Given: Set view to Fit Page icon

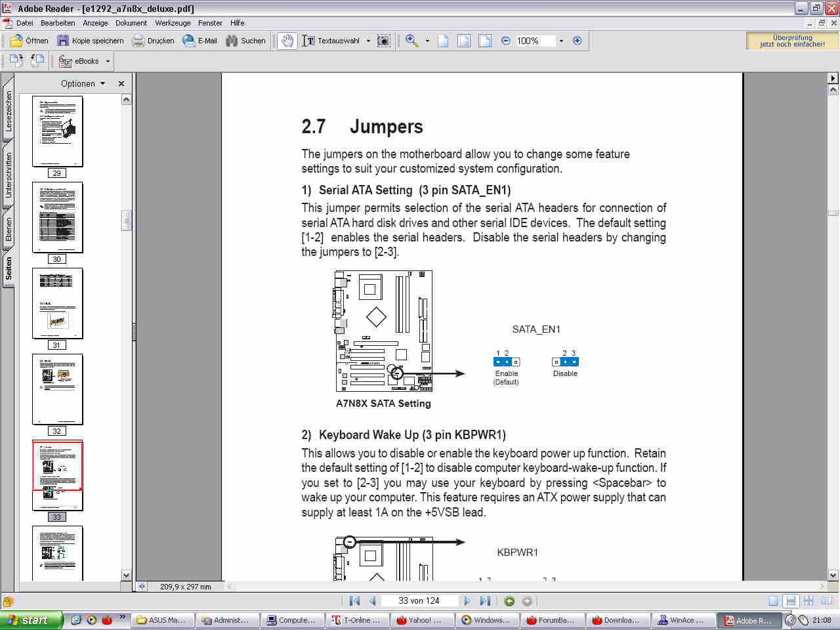Looking at the screenshot, I should pos(464,41).
